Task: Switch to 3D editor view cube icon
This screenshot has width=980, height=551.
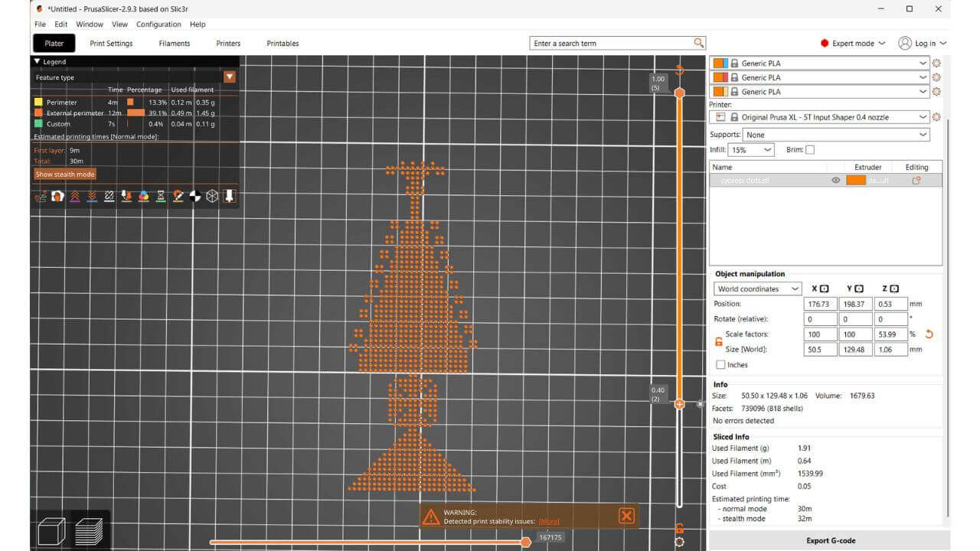Action: coord(51,530)
